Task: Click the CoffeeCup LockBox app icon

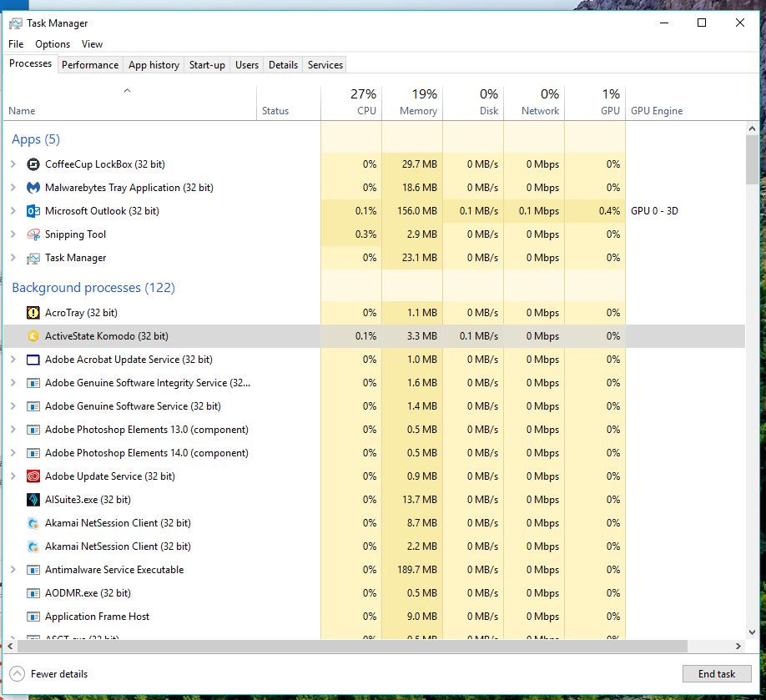Action: coord(33,164)
